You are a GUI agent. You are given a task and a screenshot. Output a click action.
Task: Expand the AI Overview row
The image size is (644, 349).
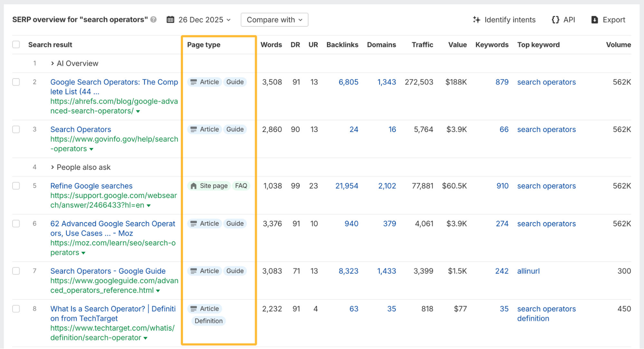pos(53,63)
